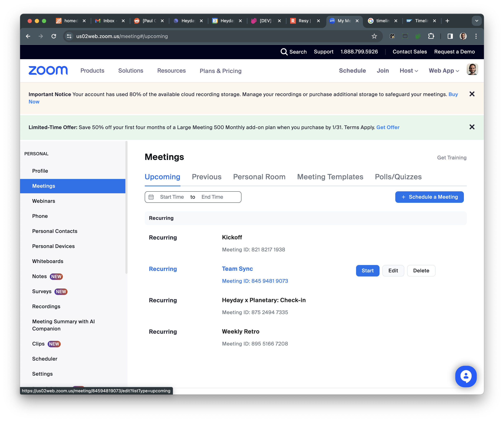Viewport: 504px width, 421px height.
Task: Click the Start Time field
Action: pos(172,197)
